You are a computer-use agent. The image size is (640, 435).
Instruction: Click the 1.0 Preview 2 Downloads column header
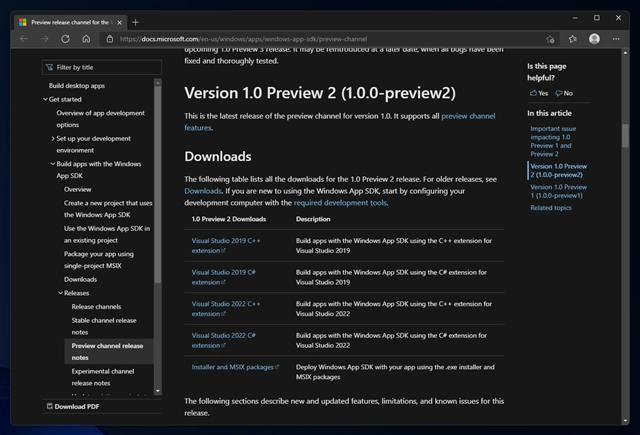tap(229, 219)
